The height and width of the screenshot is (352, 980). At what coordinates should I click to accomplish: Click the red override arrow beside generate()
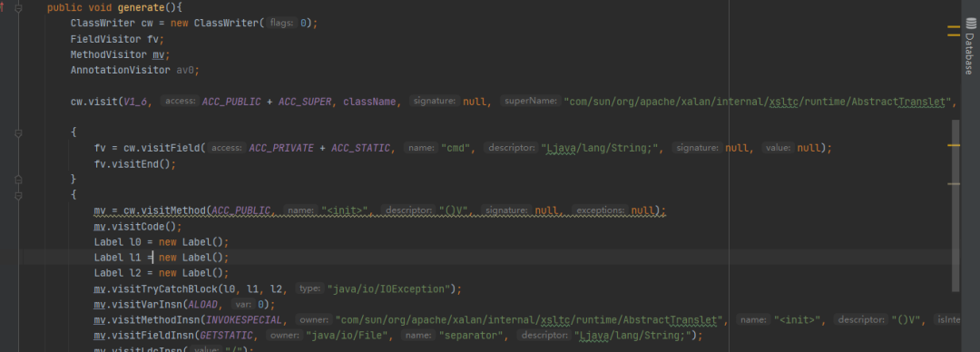pos(2,7)
